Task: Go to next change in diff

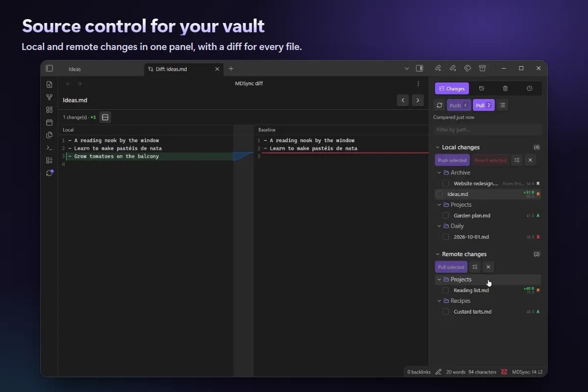Action: 417,100
